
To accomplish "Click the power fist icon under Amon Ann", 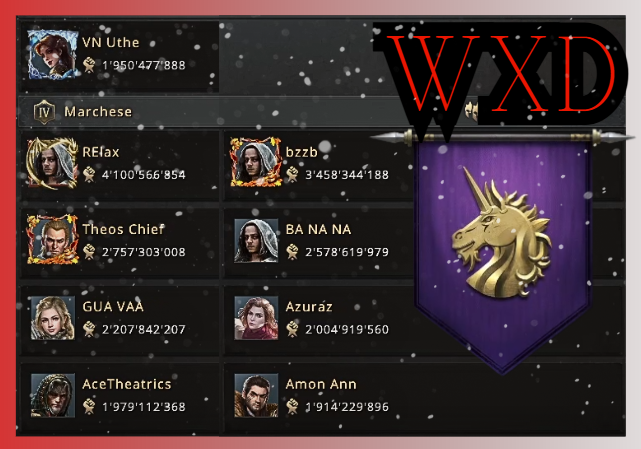I will click(x=292, y=406).
